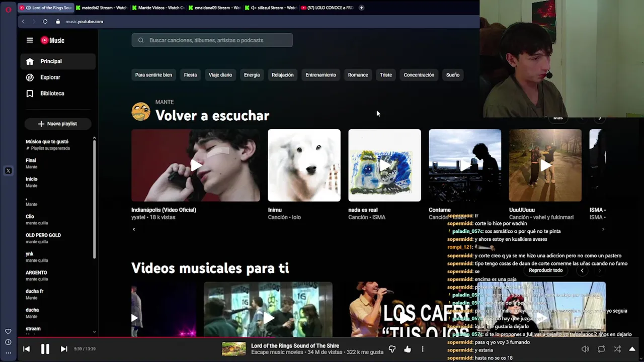Switch to the LOLO CONOCE YouTube tab

[328, 8]
